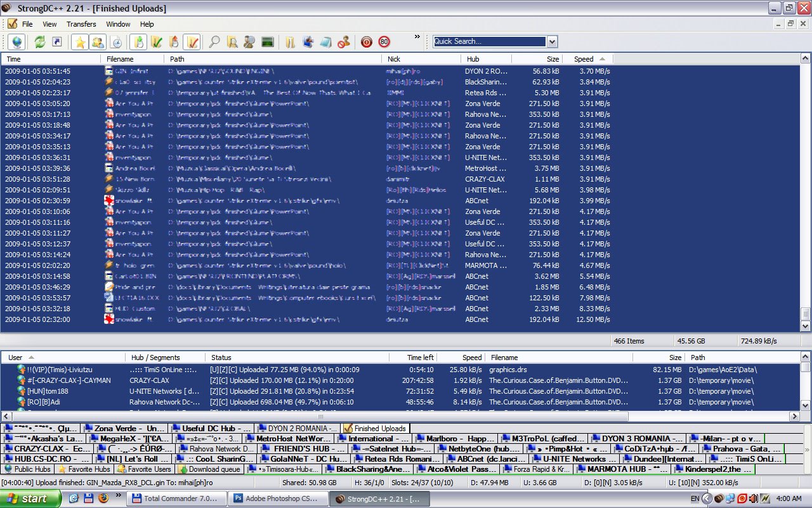Screen dimensions: 812x508
Task: Open Favorite Hubs with the star toolbar icon
Action: coord(80,42)
